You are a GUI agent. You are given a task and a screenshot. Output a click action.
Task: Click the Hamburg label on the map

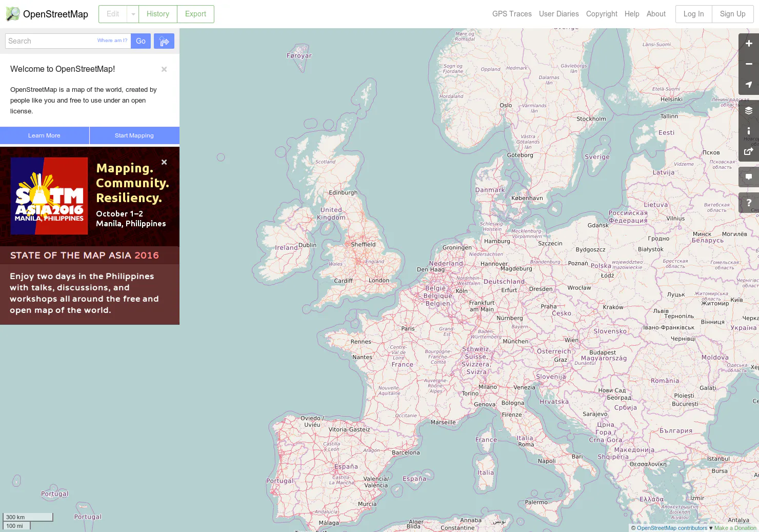tap(497, 241)
